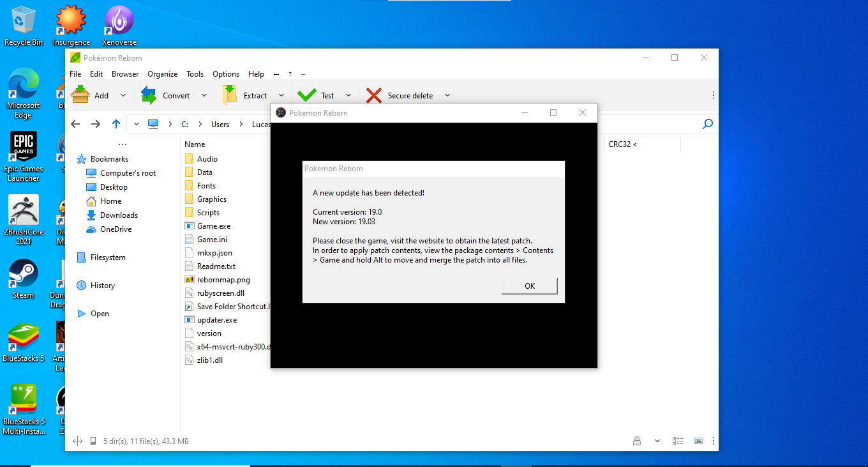
Task: Open ZBrushCore 2021 desktop icon
Action: pos(24,220)
